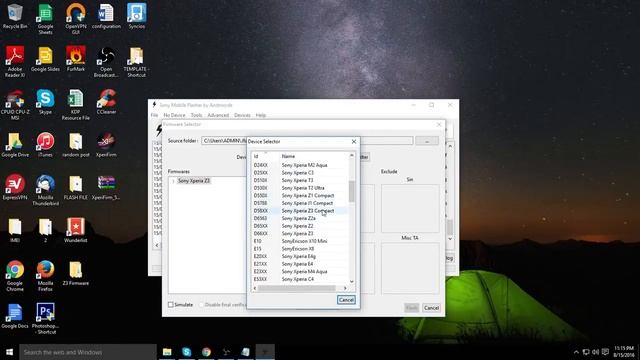Launch Open Broadcaster shortcut on desktop
640x360 pixels.
tap(106, 62)
